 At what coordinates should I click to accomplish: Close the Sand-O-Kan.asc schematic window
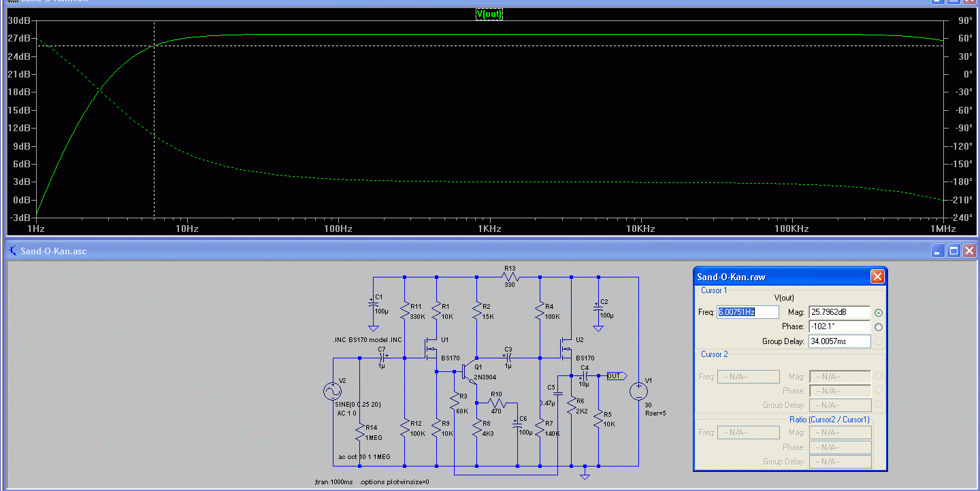pyautogui.click(x=969, y=251)
